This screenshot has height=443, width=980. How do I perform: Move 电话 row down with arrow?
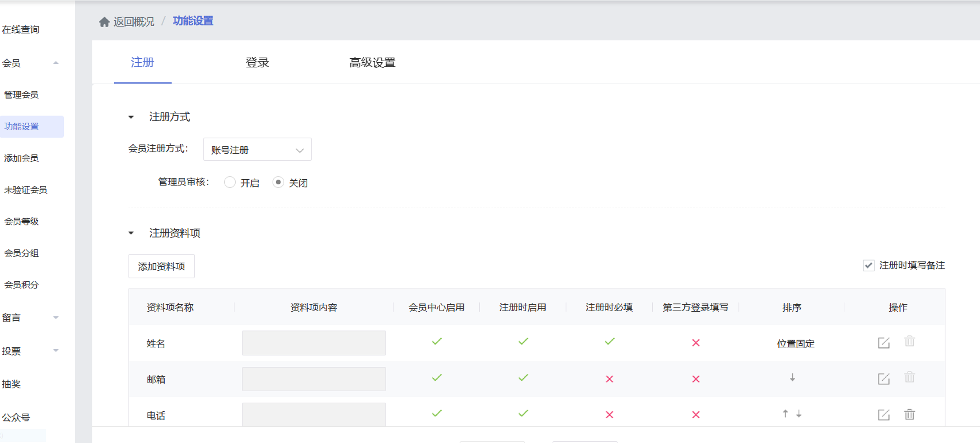tap(799, 414)
